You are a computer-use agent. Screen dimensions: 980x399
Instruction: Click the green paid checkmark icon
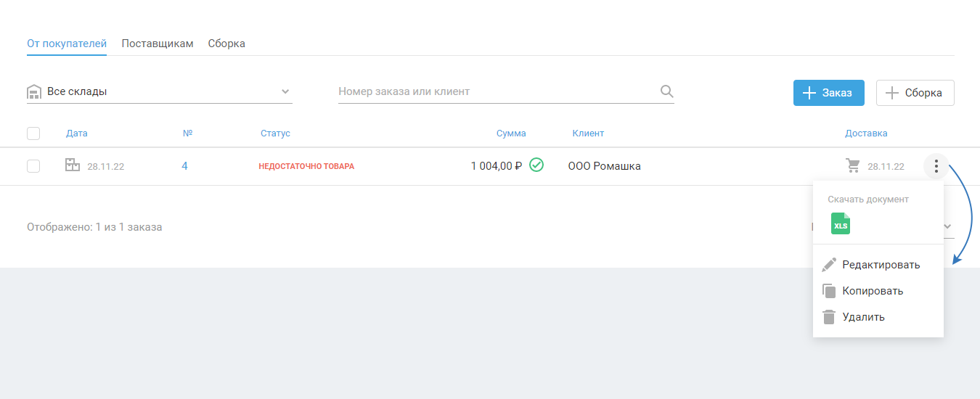536,165
